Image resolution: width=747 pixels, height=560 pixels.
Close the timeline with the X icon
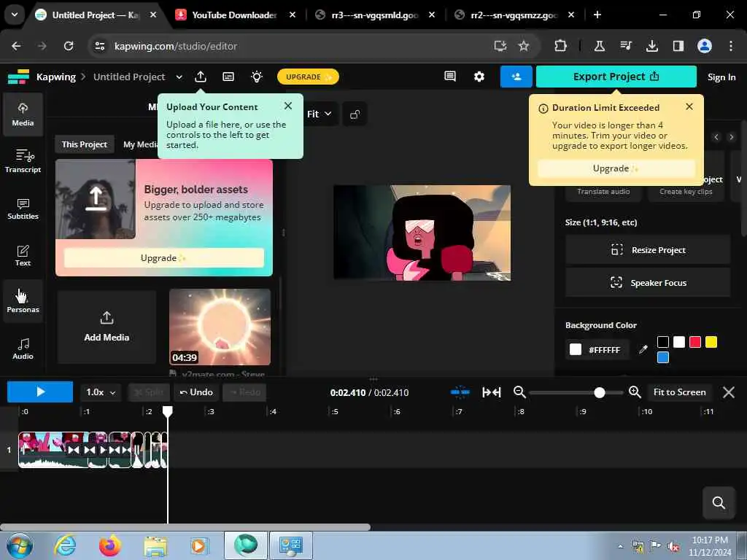pyautogui.click(x=728, y=392)
